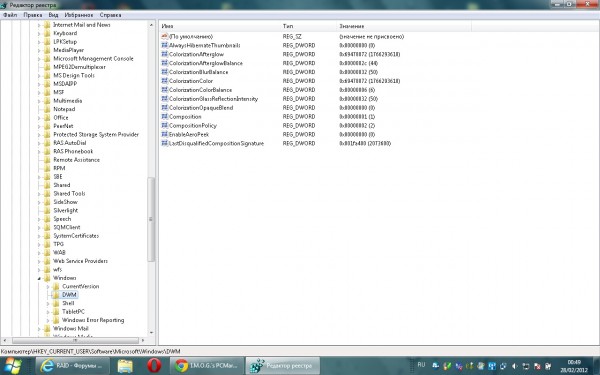Click the ColorizationAfterglow DWORD icon

click(165, 54)
